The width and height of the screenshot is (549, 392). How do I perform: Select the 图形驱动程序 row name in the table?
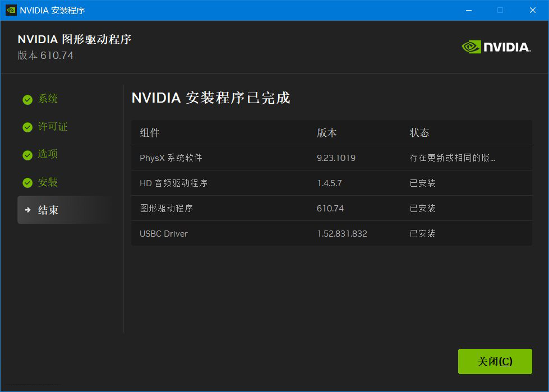167,208
